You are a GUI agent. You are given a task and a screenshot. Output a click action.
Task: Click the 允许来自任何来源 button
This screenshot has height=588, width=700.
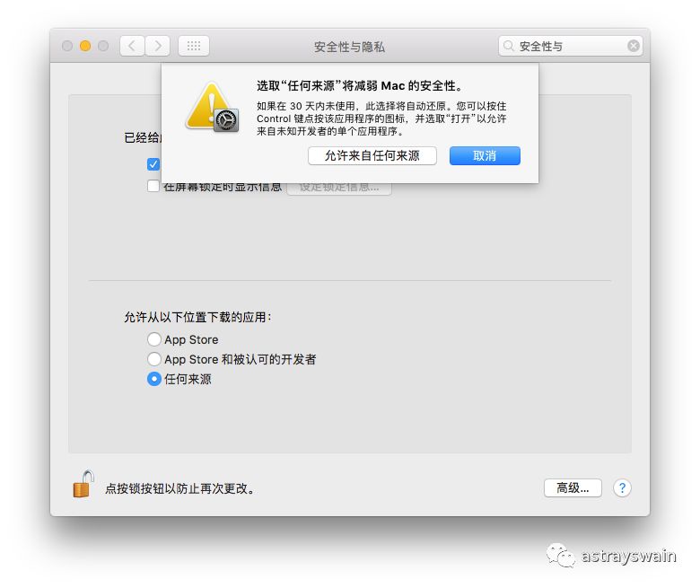[x=372, y=156]
